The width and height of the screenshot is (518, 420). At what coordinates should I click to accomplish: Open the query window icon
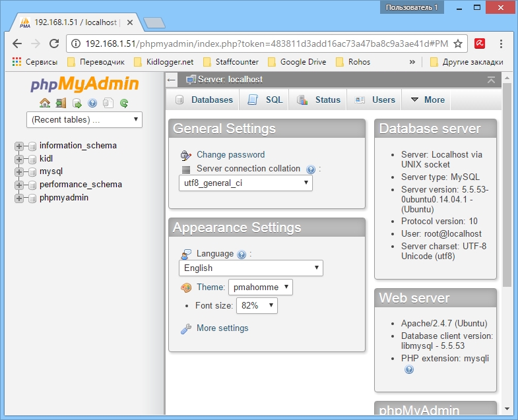(x=77, y=103)
